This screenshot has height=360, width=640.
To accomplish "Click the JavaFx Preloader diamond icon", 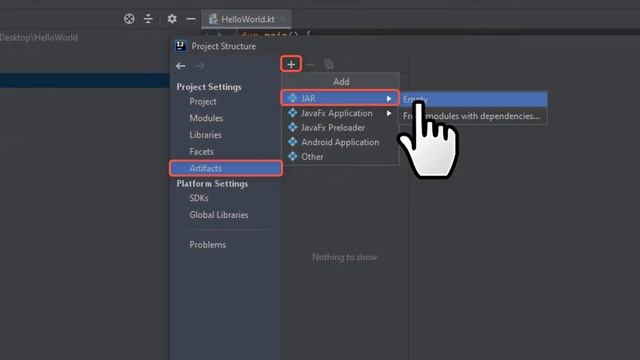I will pyautogui.click(x=293, y=127).
